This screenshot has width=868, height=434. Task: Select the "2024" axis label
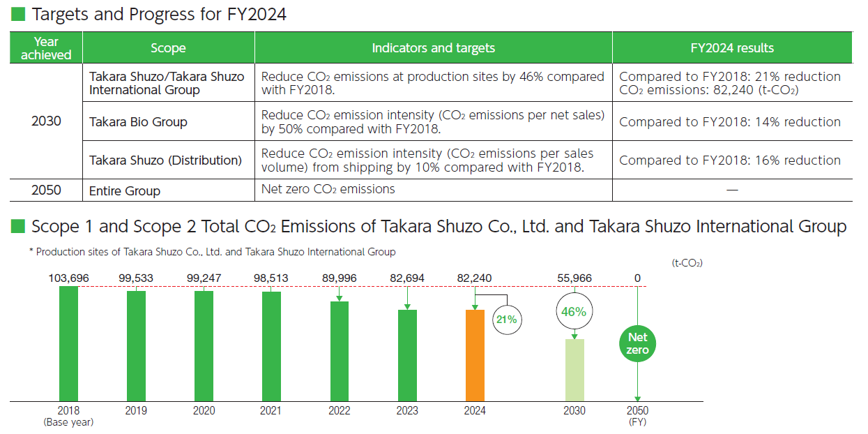475,411
